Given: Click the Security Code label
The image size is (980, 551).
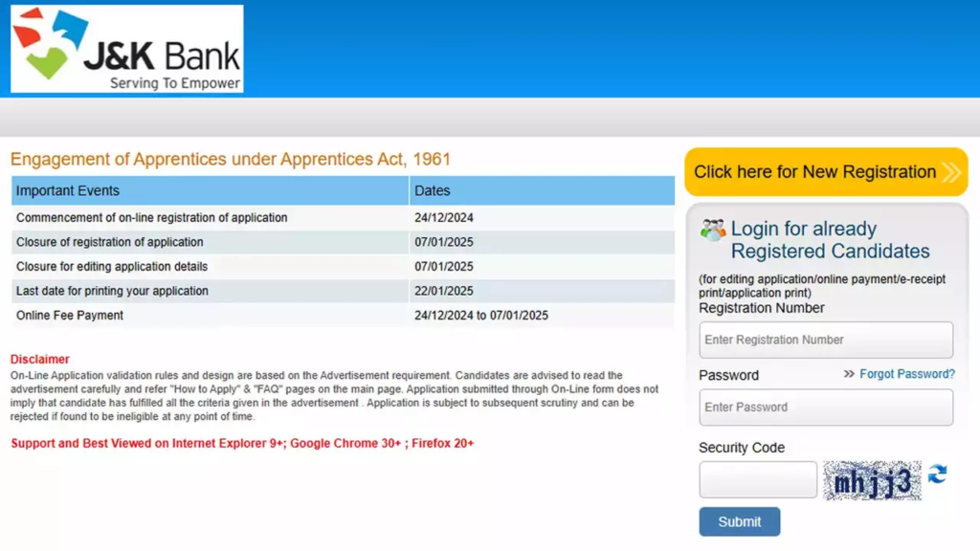Looking at the screenshot, I should (x=742, y=448).
